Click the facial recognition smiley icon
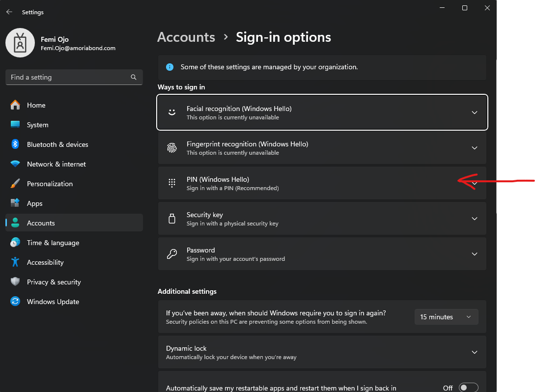Viewport: 535px width, 392px height. (x=172, y=112)
